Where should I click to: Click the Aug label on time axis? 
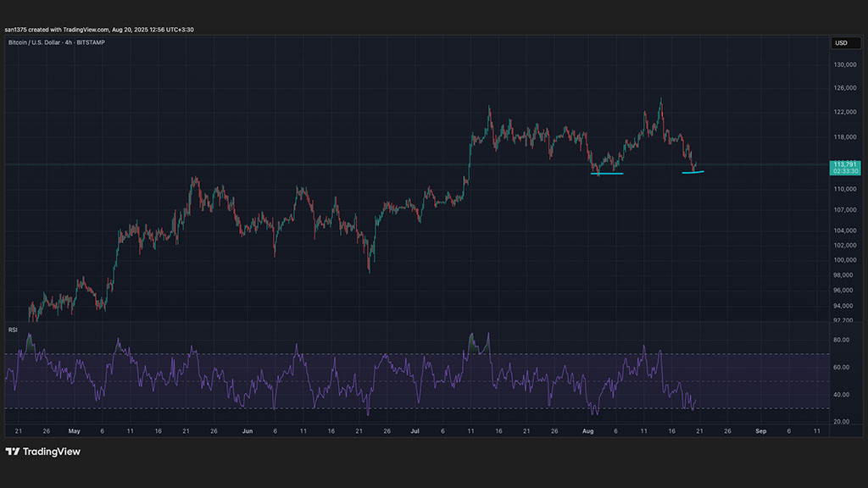[588, 431]
